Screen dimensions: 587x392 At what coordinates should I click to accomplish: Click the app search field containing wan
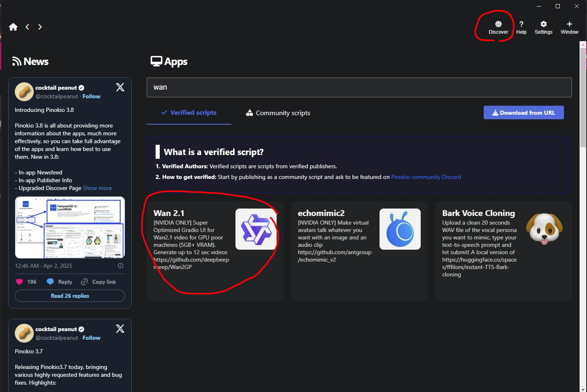click(x=359, y=87)
